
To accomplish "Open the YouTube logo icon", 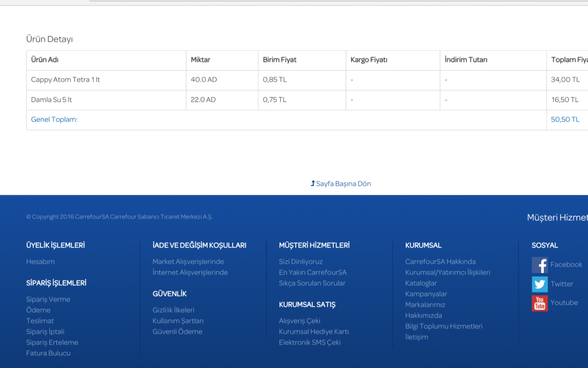I will [540, 303].
